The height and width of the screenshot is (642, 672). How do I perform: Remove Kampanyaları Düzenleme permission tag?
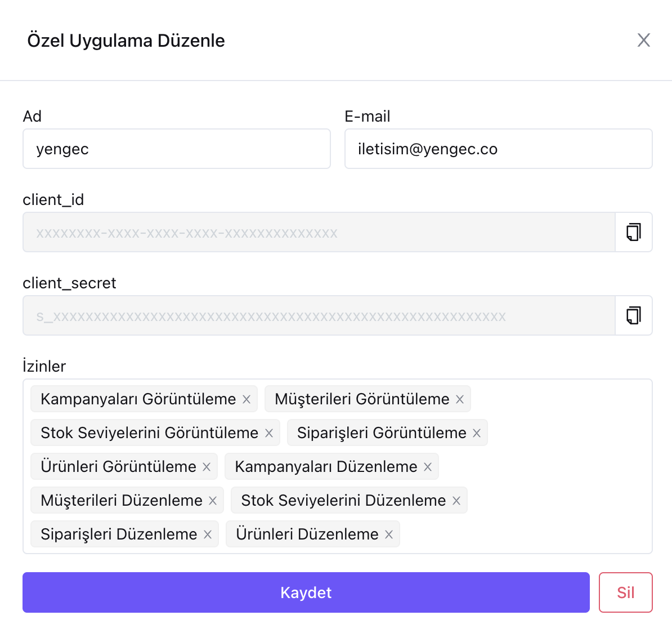click(x=428, y=467)
